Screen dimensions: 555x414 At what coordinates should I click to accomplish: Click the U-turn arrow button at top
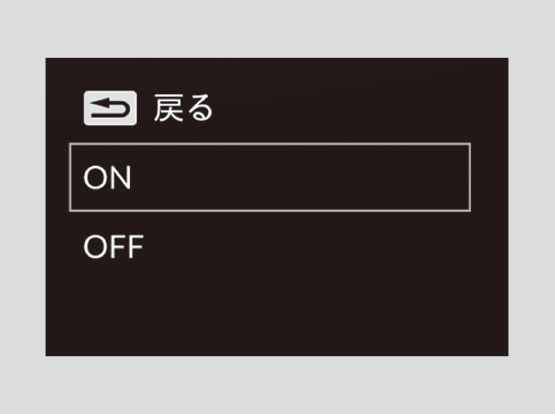[110, 108]
